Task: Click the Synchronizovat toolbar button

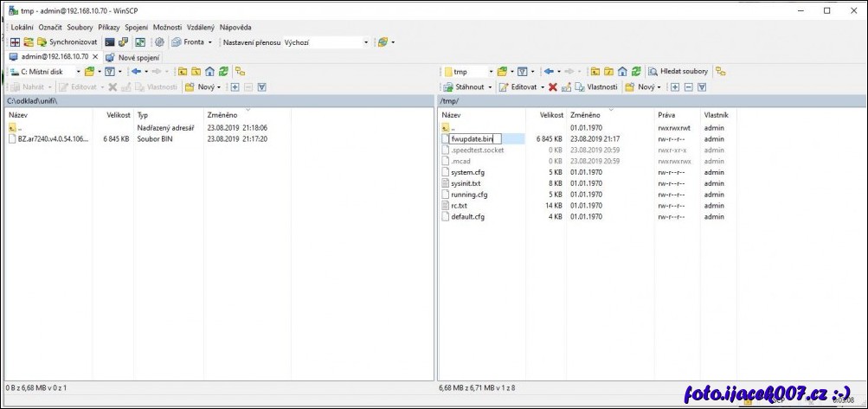Action: coord(67,42)
